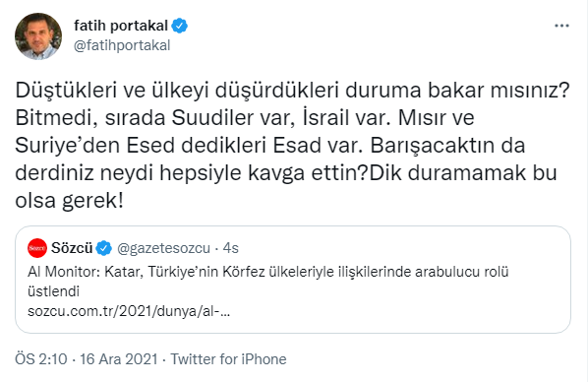Open the Sözcü account name in the quoted tweet
Screen dimensions: 588x382
click(72, 248)
